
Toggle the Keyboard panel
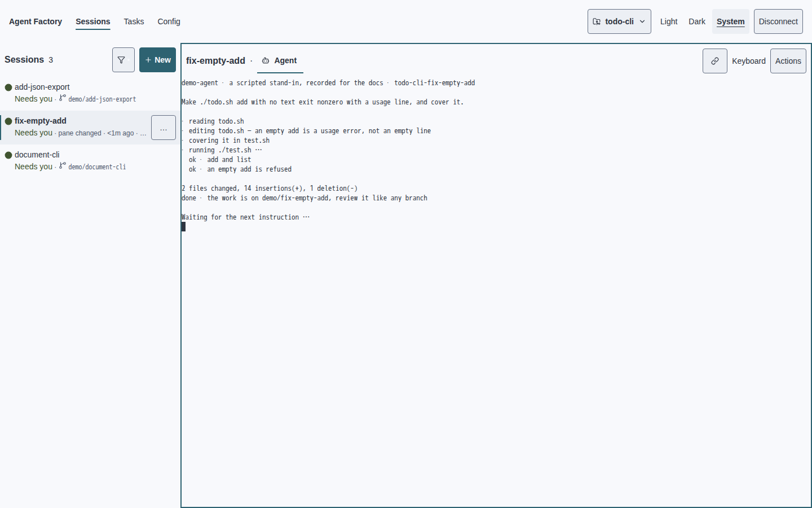(x=749, y=61)
